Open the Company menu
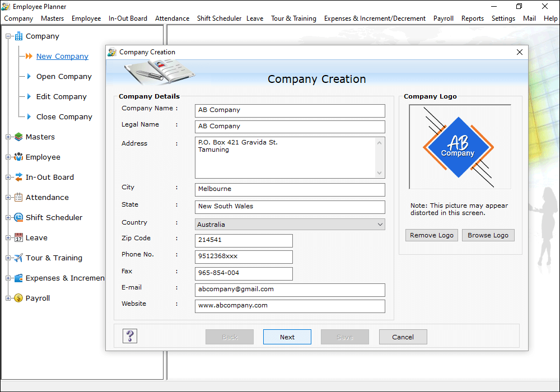560x392 pixels. (x=18, y=18)
